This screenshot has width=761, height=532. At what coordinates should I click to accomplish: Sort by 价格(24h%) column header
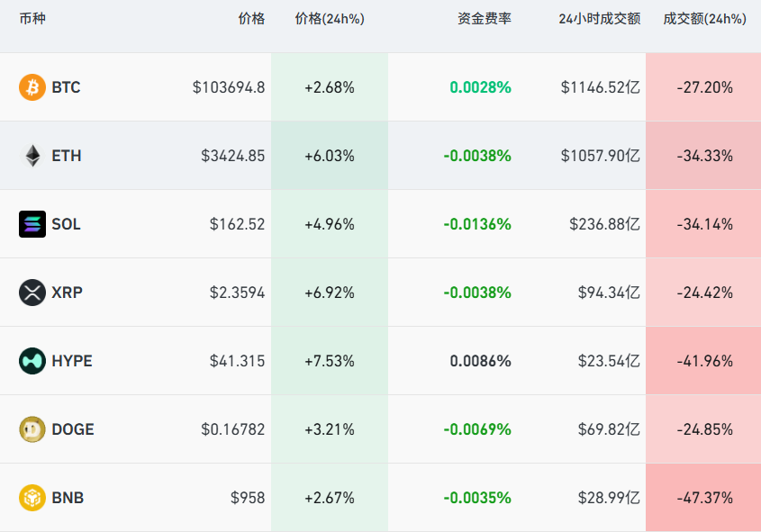tap(330, 19)
